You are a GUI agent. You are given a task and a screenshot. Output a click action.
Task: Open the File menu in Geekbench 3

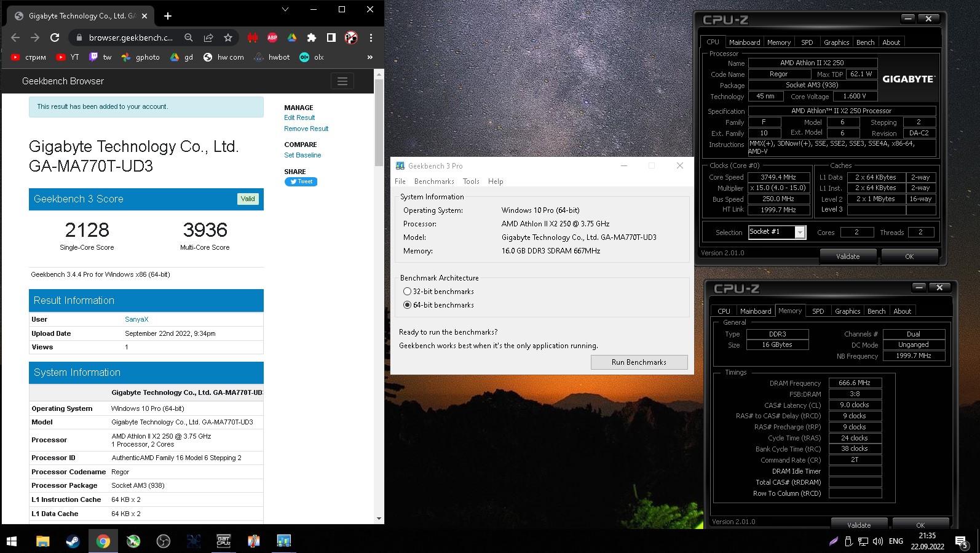pyautogui.click(x=400, y=181)
